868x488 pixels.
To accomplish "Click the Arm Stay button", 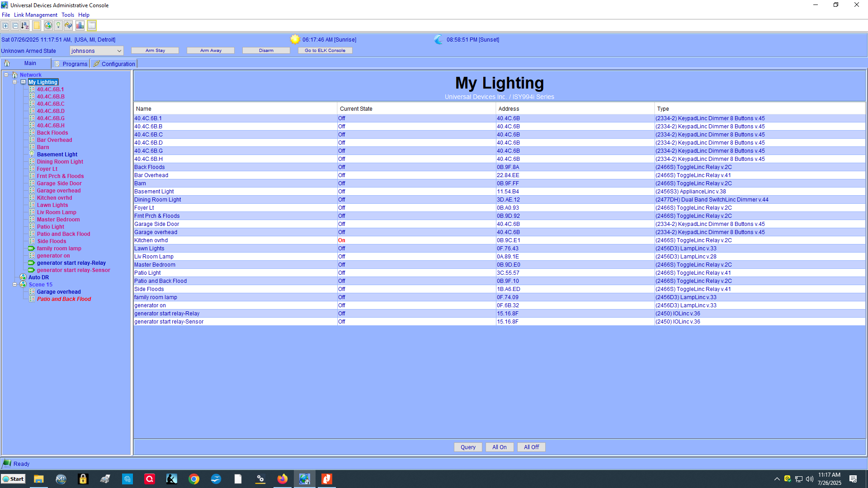I will coord(155,51).
